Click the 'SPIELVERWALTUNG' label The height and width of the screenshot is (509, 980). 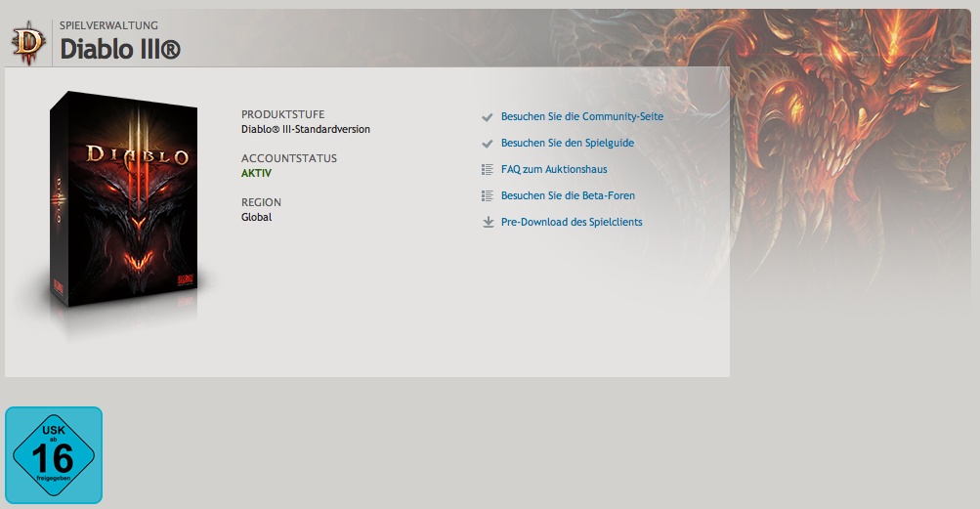point(108,25)
